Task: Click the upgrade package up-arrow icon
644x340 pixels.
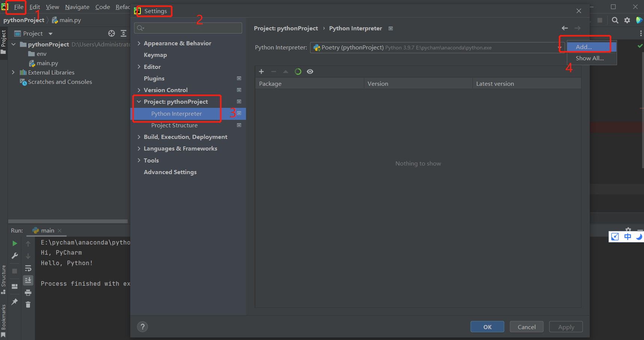Action: click(x=286, y=72)
